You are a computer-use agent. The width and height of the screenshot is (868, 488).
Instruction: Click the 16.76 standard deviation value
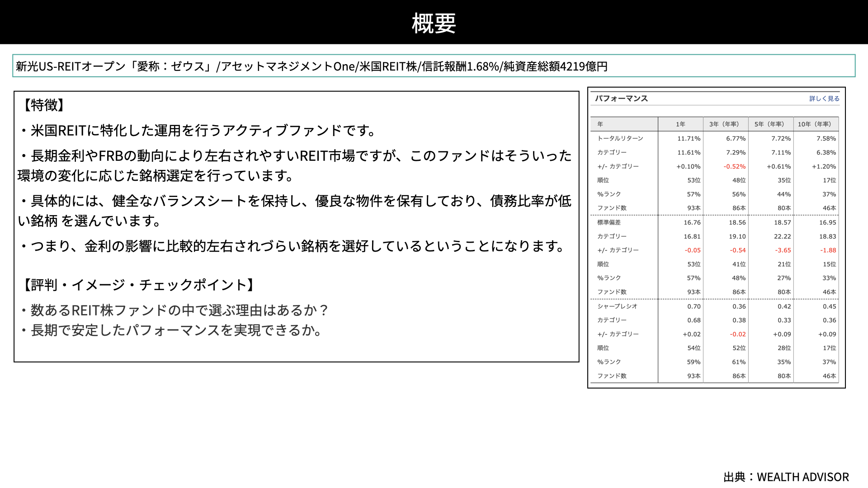click(x=692, y=223)
